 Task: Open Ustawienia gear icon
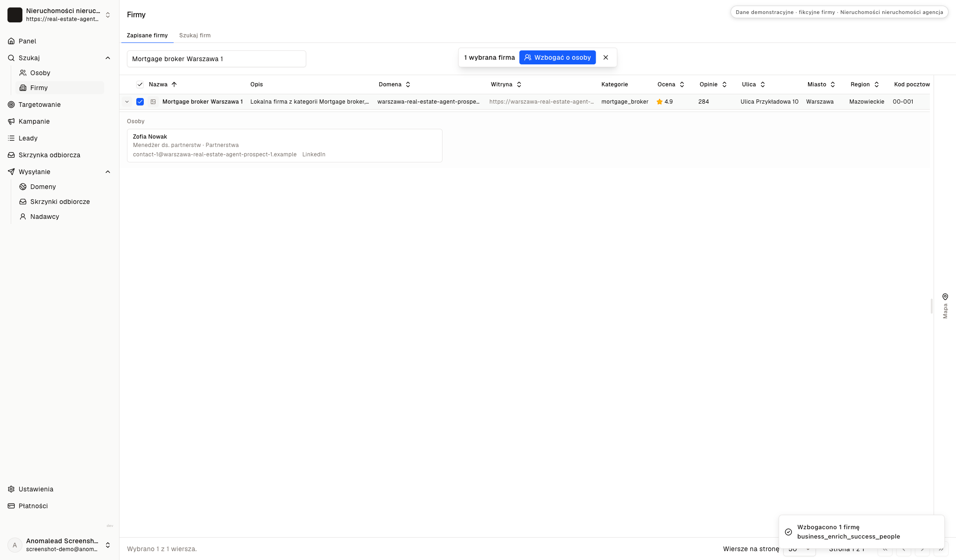(x=11, y=489)
